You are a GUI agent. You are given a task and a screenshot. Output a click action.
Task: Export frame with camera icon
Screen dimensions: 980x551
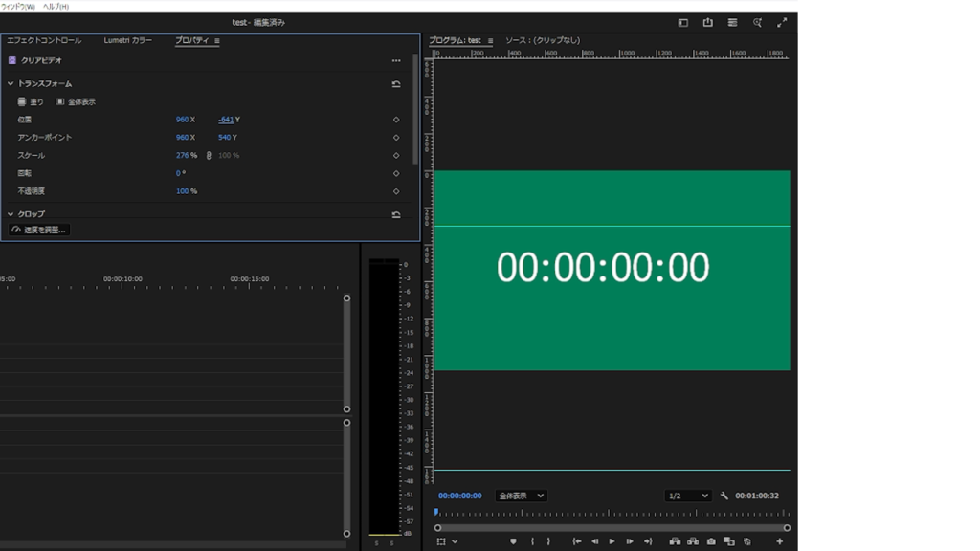(711, 541)
